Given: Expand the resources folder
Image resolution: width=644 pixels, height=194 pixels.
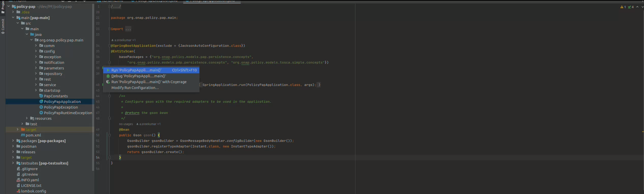Looking at the screenshot, I should click(27, 118).
